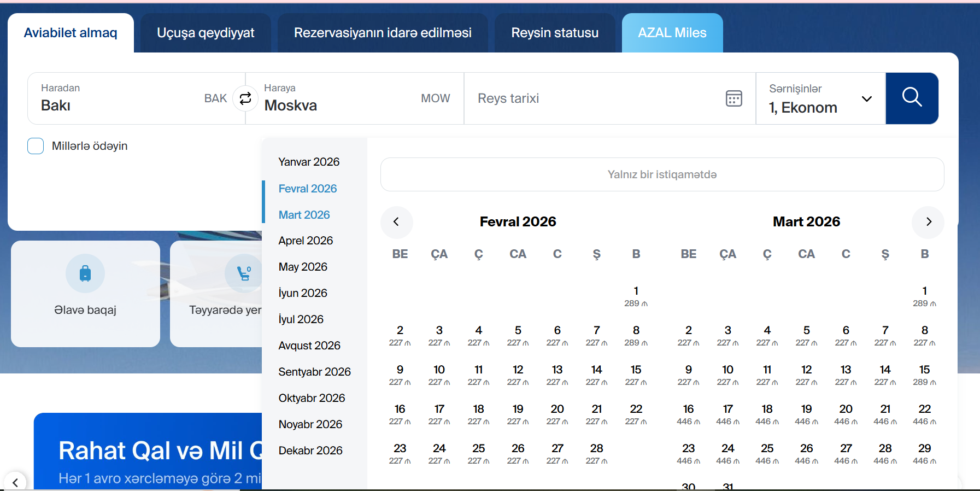980x491 pixels.
Task: Open the Reysin statusu tab
Action: 555,33
